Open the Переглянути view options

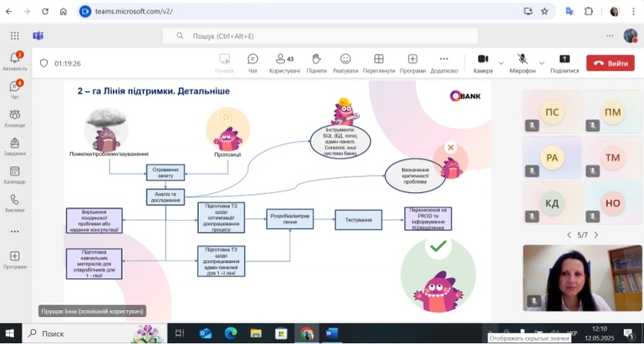[378, 62]
